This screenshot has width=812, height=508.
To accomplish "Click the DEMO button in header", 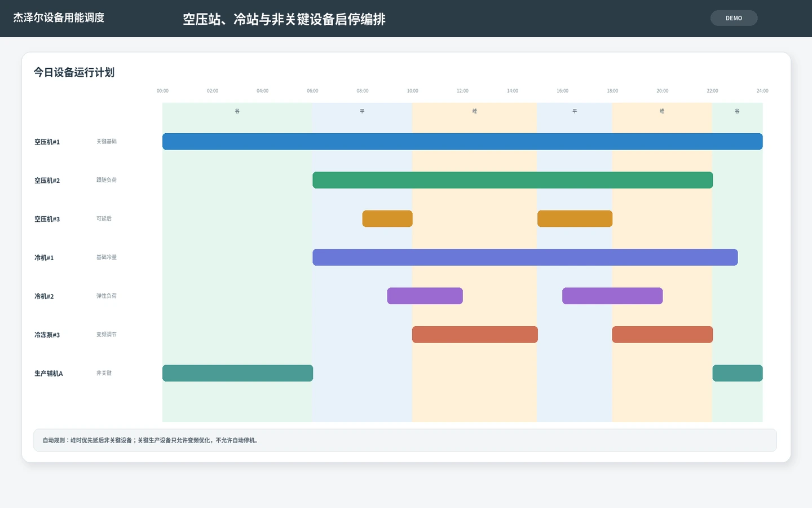I will pyautogui.click(x=734, y=18).
